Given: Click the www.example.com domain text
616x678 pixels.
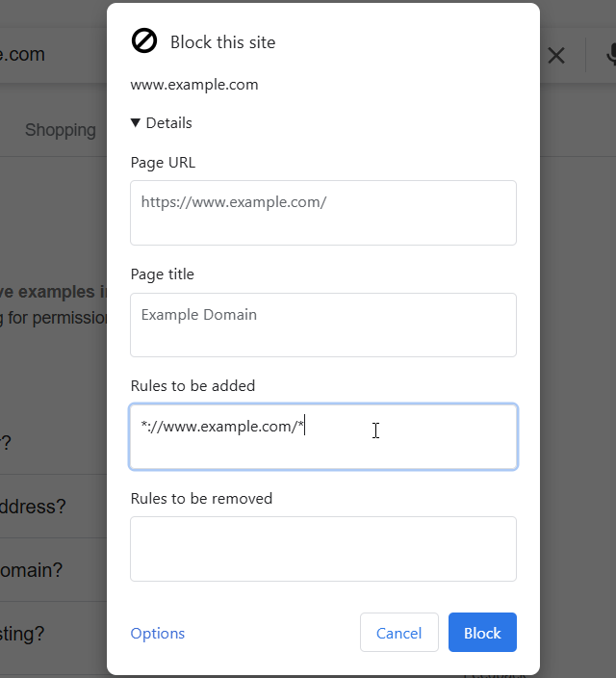Looking at the screenshot, I should (194, 85).
